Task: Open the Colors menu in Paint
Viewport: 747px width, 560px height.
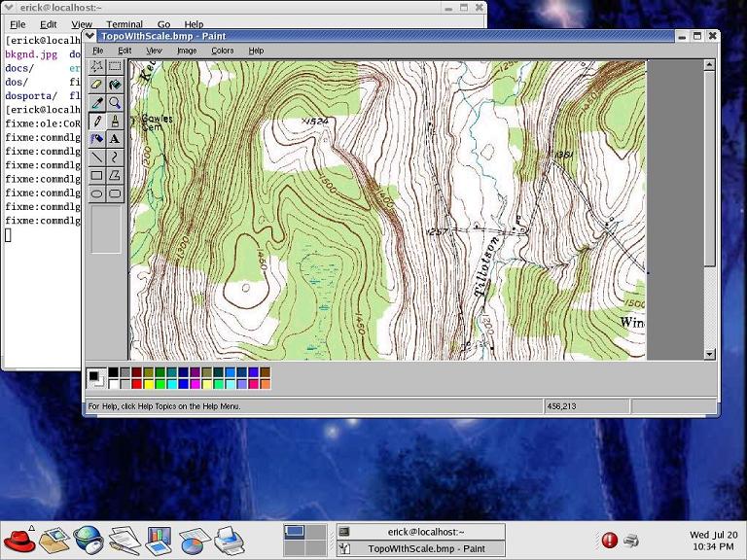Action: point(223,51)
